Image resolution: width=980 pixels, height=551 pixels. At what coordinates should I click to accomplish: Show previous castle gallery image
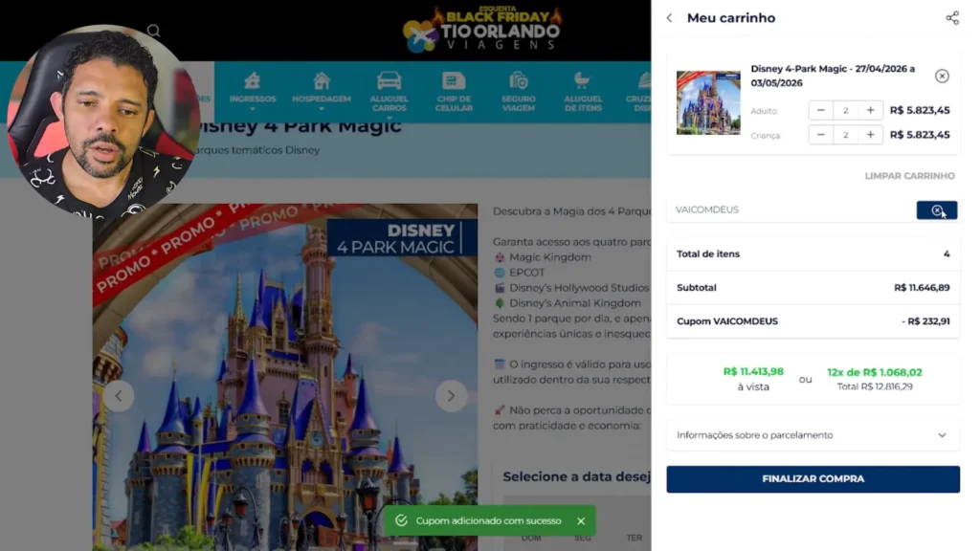click(x=119, y=396)
